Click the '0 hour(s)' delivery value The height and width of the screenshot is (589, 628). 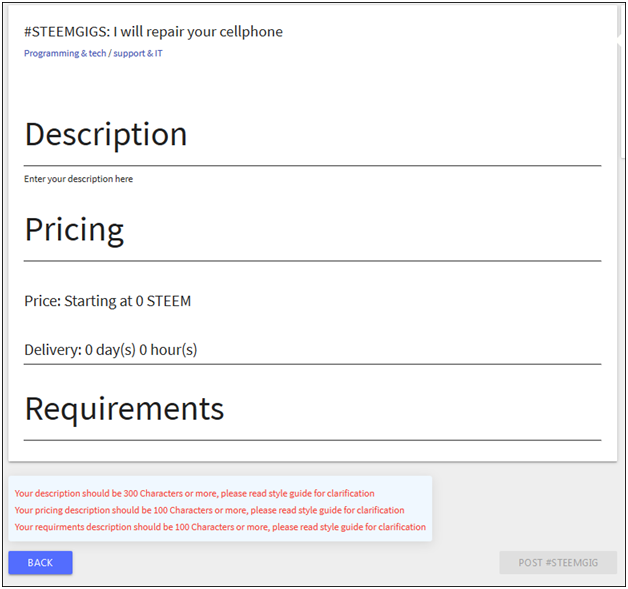[x=168, y=350]
